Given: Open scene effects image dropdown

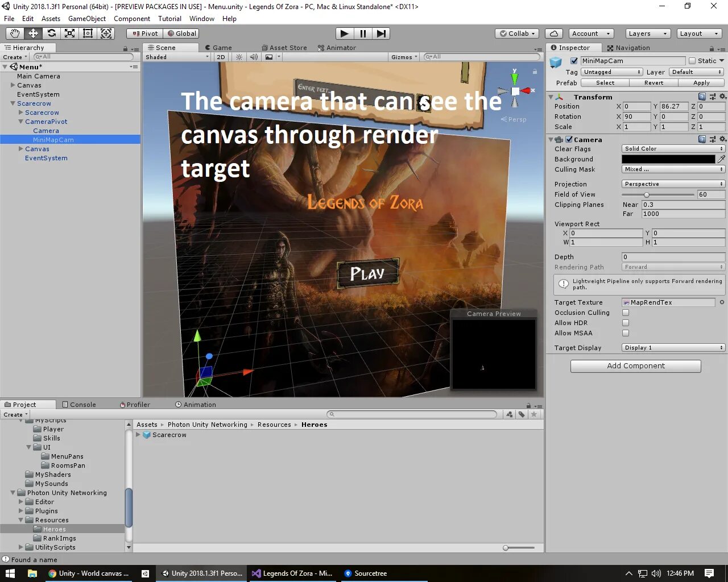Looking at the screenshot, I should (x=272, y=57).
